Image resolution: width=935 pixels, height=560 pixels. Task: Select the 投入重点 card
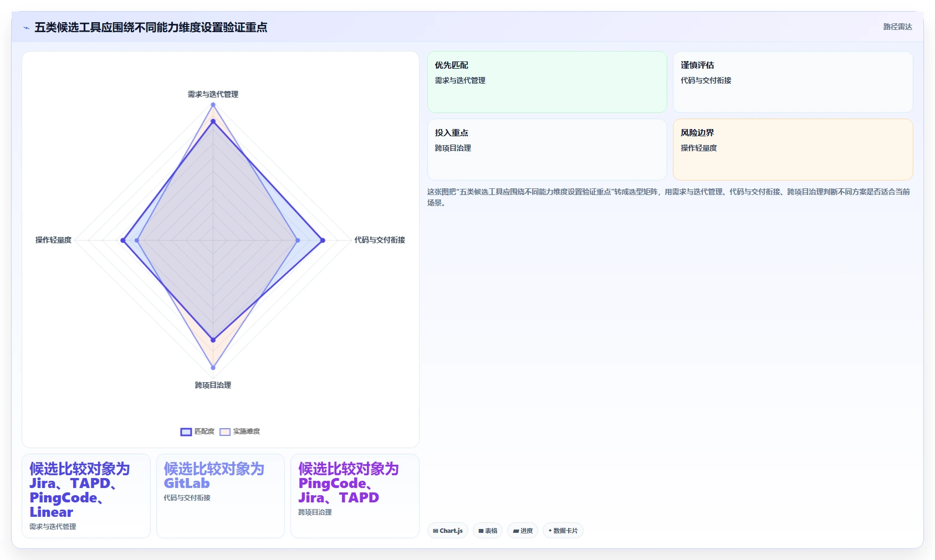tap(547, 150)
